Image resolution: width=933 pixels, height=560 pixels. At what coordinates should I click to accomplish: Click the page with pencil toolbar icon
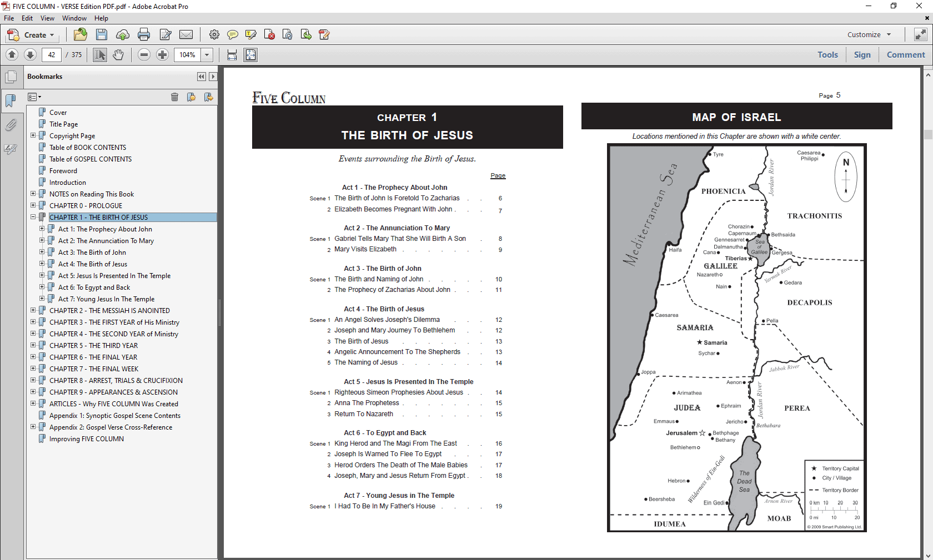pyautogui.click(x=324, y=34)
